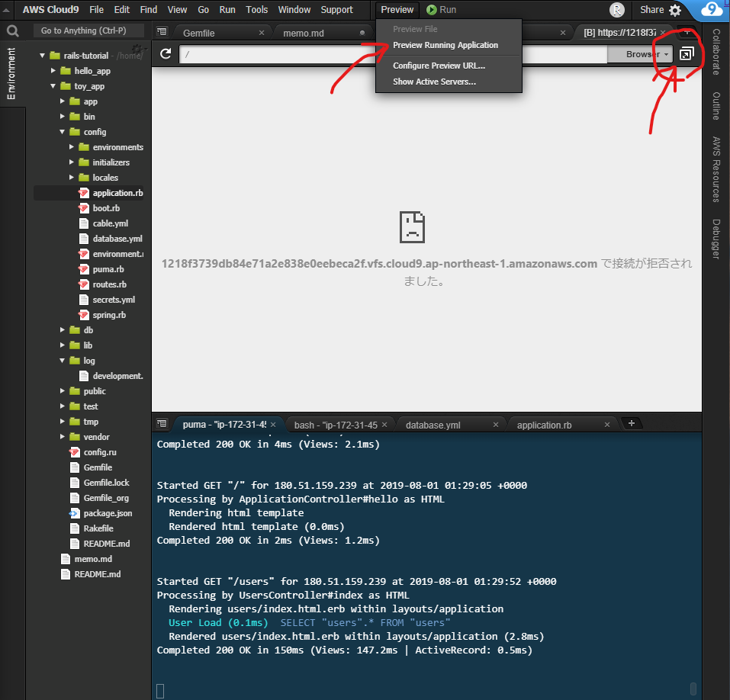Viewport: 730px width, 700px height.
Task: Click the green Run play icon
Action: pyautogui.click(x=431, y=10)
